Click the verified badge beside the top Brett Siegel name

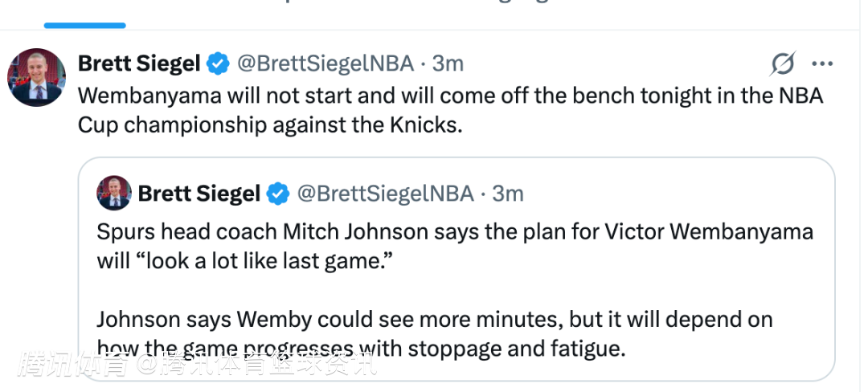click(217, 63)
